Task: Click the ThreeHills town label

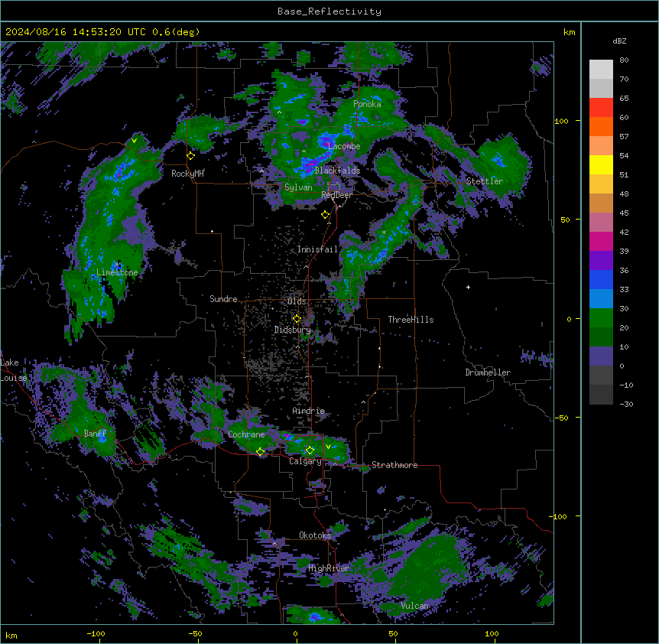Action: coord(411,320)
